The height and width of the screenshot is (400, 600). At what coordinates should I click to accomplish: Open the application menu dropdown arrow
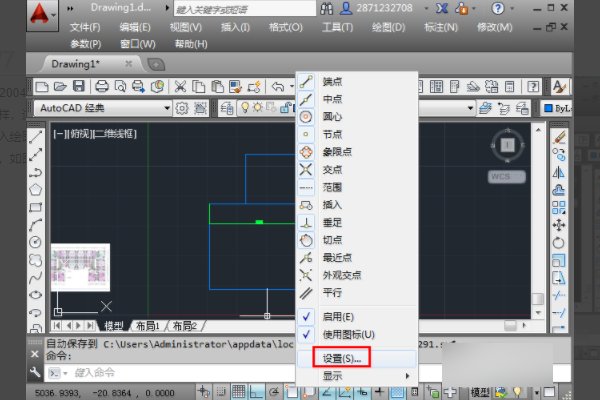54,16
